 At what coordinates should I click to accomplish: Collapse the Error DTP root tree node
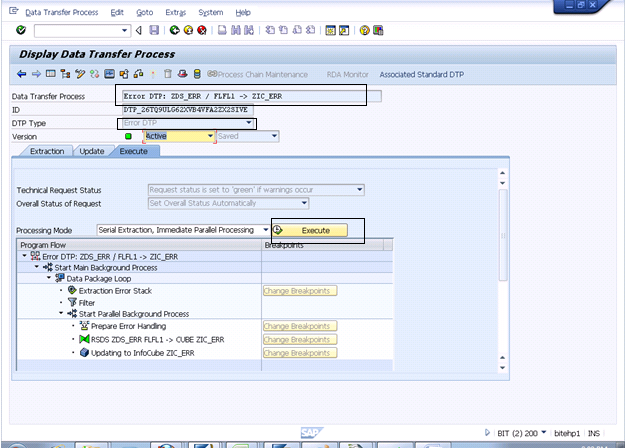24,256
